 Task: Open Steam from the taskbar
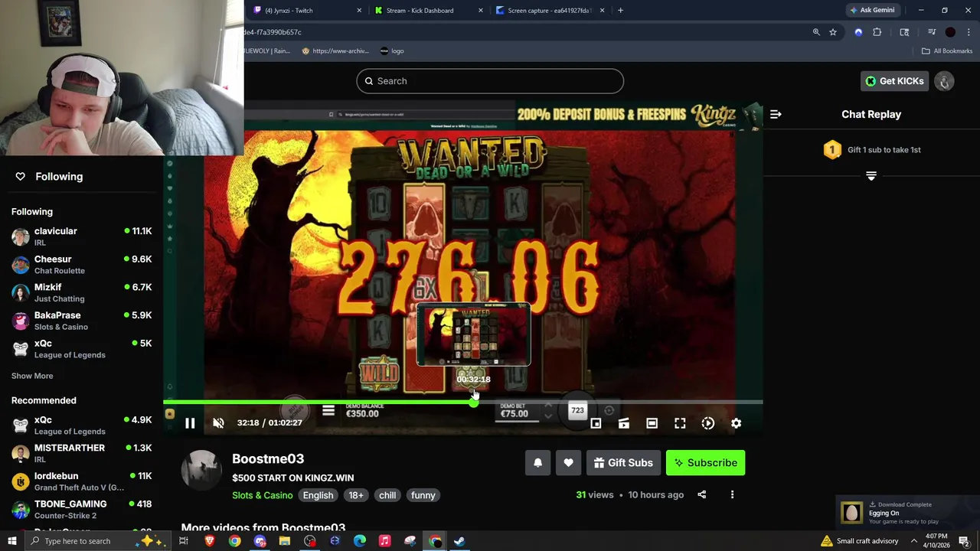[459, 541]
